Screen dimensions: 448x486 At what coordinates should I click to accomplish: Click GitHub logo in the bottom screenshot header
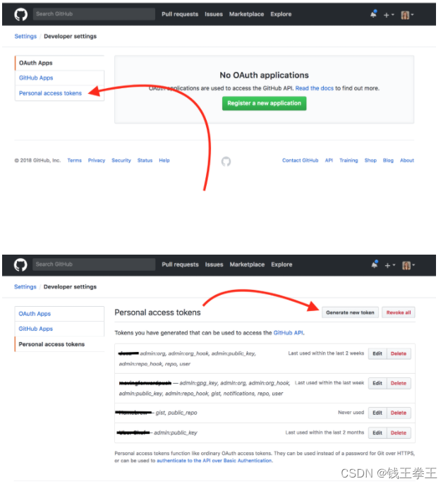pyautogui.click(x=20, y=265)
